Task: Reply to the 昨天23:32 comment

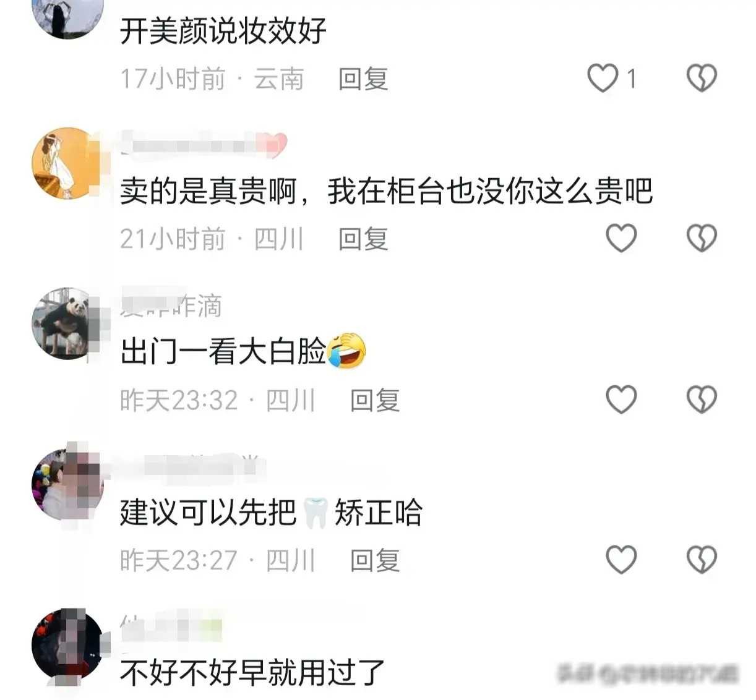Action: tap(375, 400)
